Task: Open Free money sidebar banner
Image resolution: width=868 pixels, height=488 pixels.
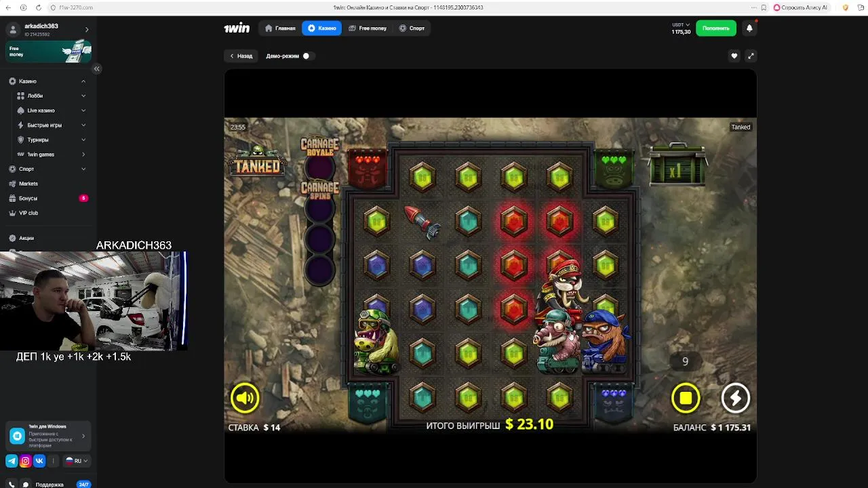Action: (x=49, y=52)
